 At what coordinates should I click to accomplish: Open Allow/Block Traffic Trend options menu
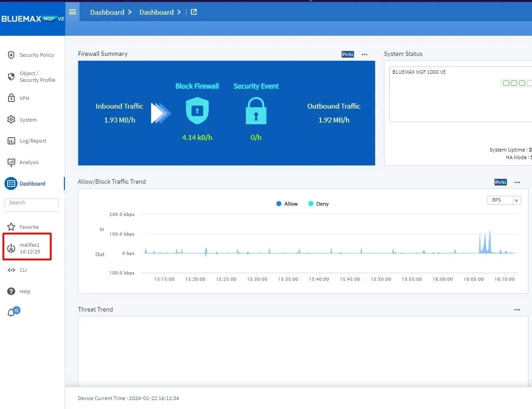tap(517, 182)
